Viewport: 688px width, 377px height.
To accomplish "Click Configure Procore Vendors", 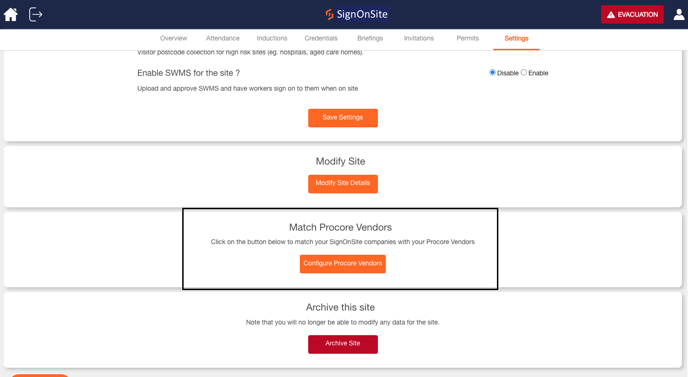I will coord(343,264).
